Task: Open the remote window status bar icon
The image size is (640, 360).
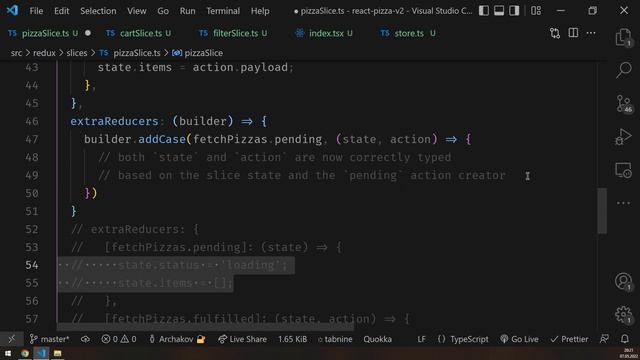Action: pyautogui.click(x=11, y=339)
